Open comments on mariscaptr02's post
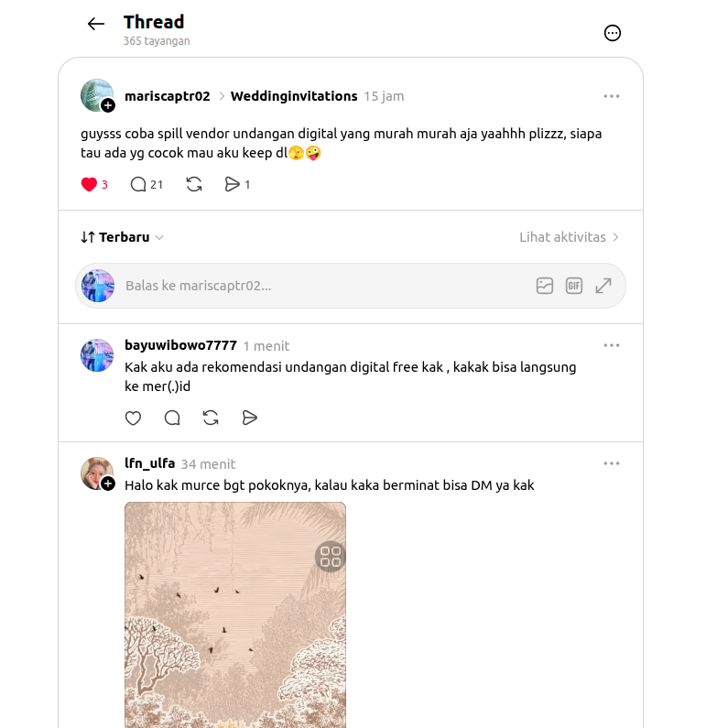 pyautogui.click(x=138, y=185)
